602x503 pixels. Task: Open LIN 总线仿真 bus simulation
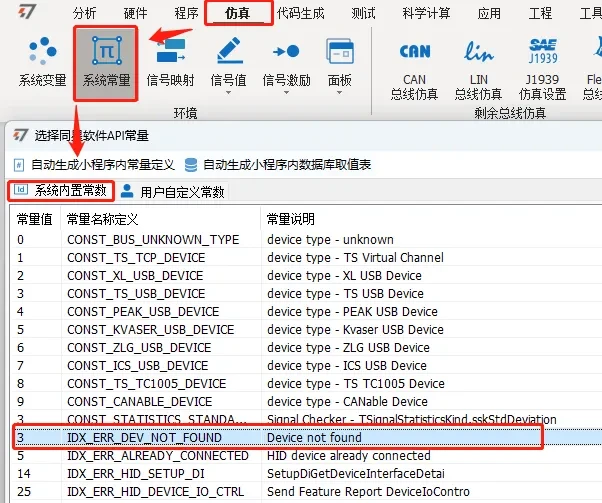pos(478,69)
